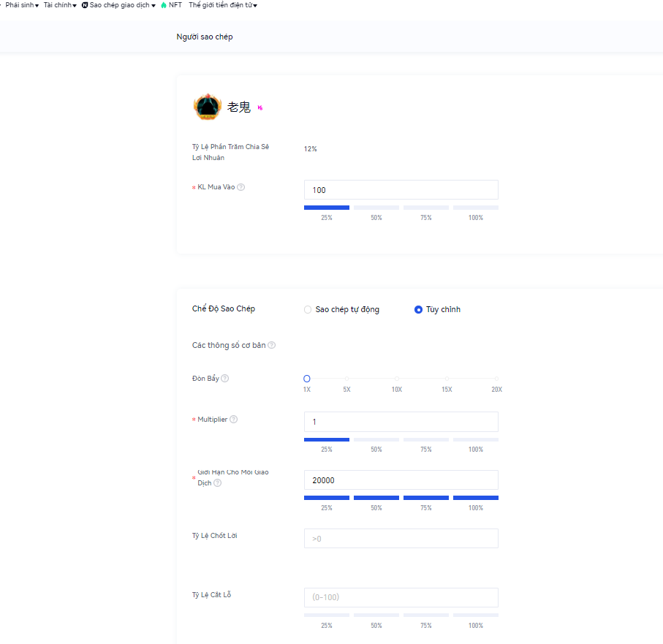Click help icon for Giới Hạn Cho Mỗi Giao Dịch

point(218,483)
